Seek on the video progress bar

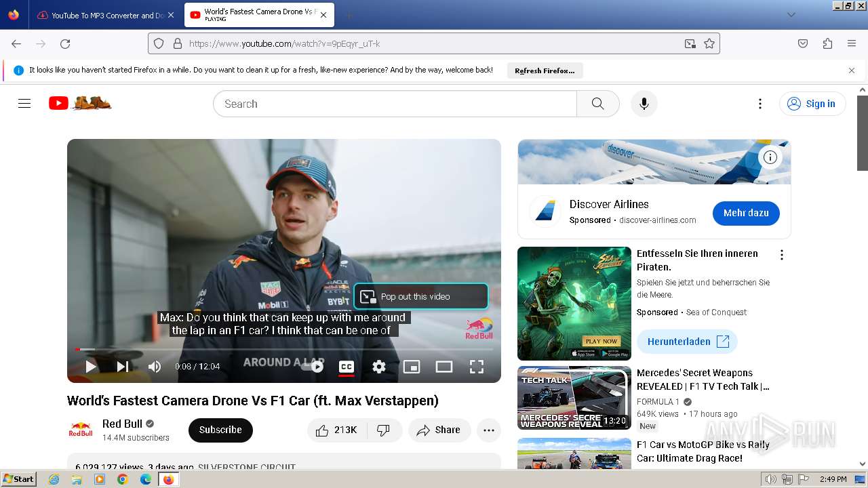click(x=284, y=350)
